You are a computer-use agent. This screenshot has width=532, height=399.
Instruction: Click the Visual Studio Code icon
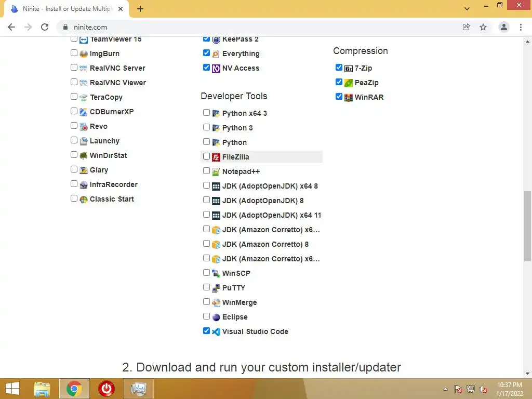point(216,332)
